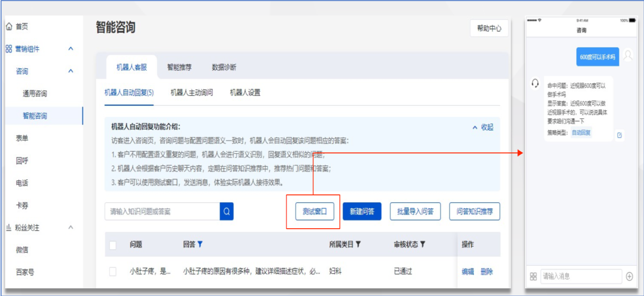Click the 新建问答 button
Screen dimensions: 644x296
click(x=362, y=212)
